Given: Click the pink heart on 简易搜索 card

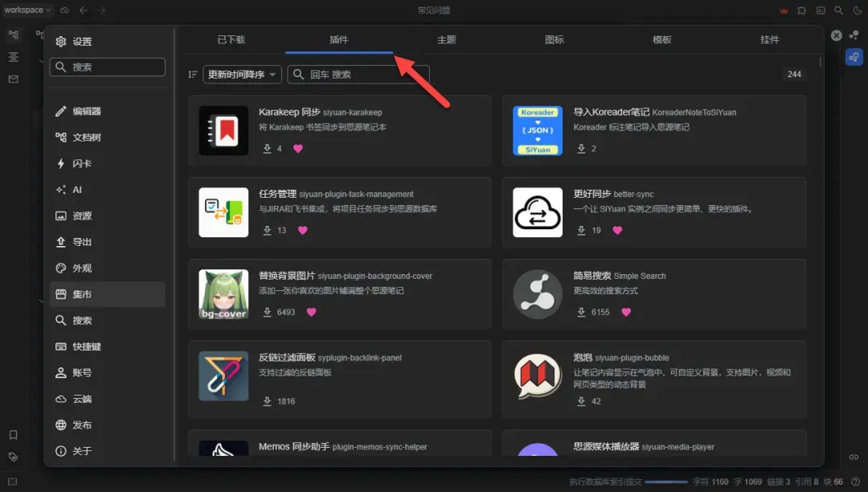Looking at the screenshot, I should point(626,312).
